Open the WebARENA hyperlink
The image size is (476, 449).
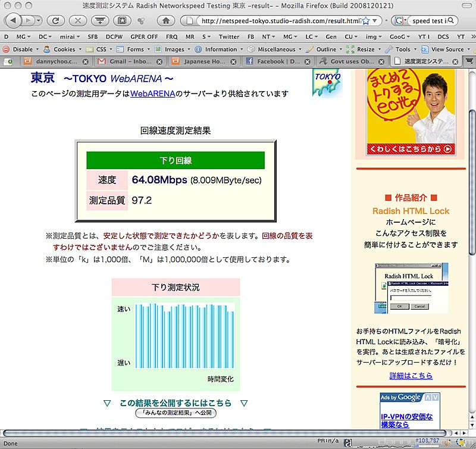pyautogui.click(x=152, y=93)
